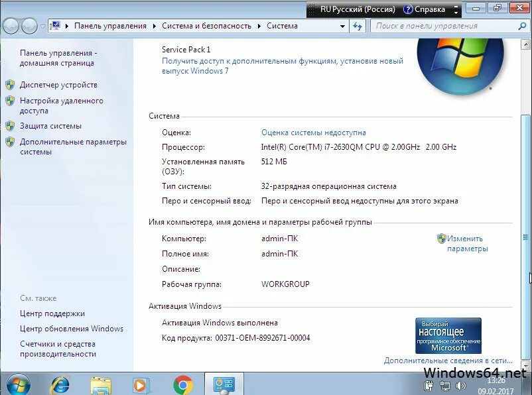Select Система breadcrumb item
The height and width of the screenshot is (395, 532).
click(283, 26)
